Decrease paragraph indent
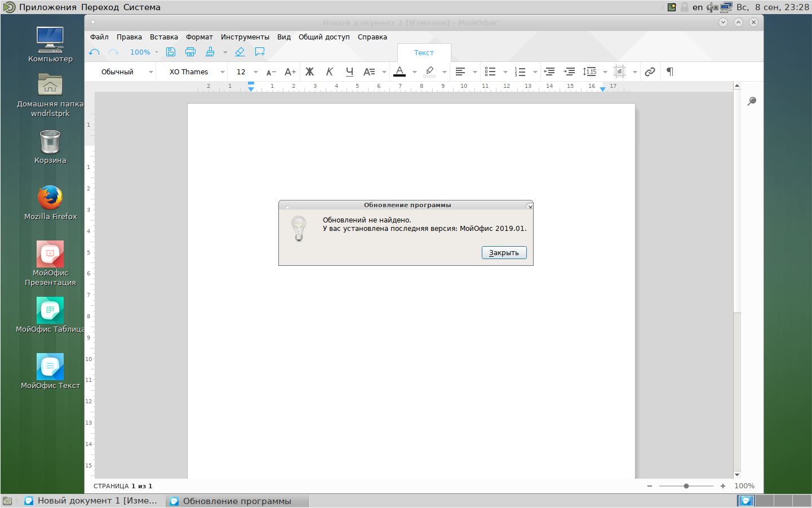812x508 pixels. click(x=549, y=72)
